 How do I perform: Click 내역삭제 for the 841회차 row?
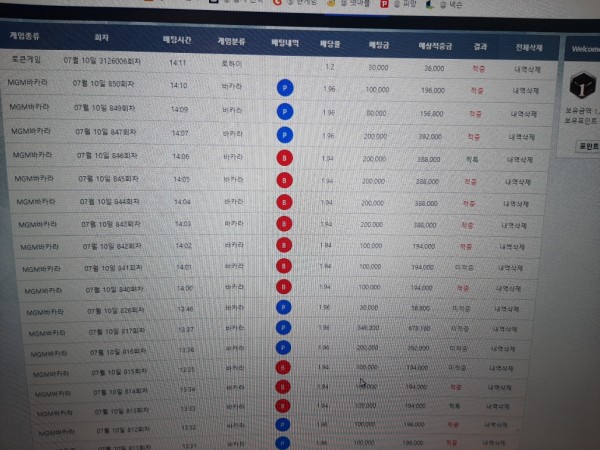510,268
